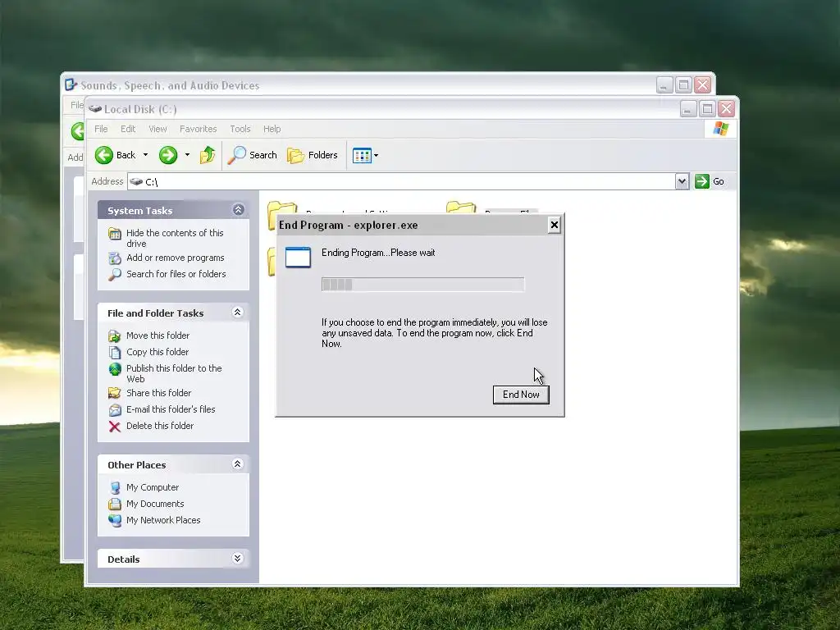The image size is (840, 630).
Task: Click the My Network Places icon
Action: [115, 521]
